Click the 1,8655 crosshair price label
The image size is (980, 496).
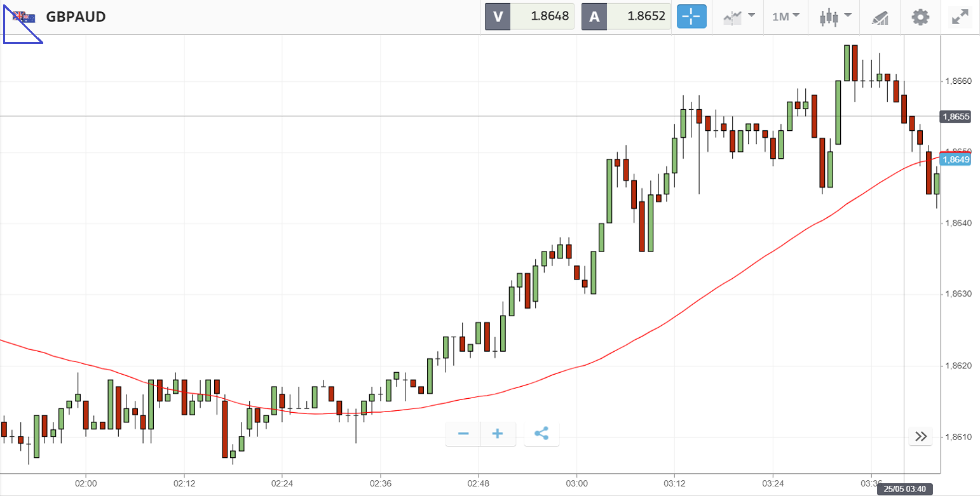coord(955,116)
